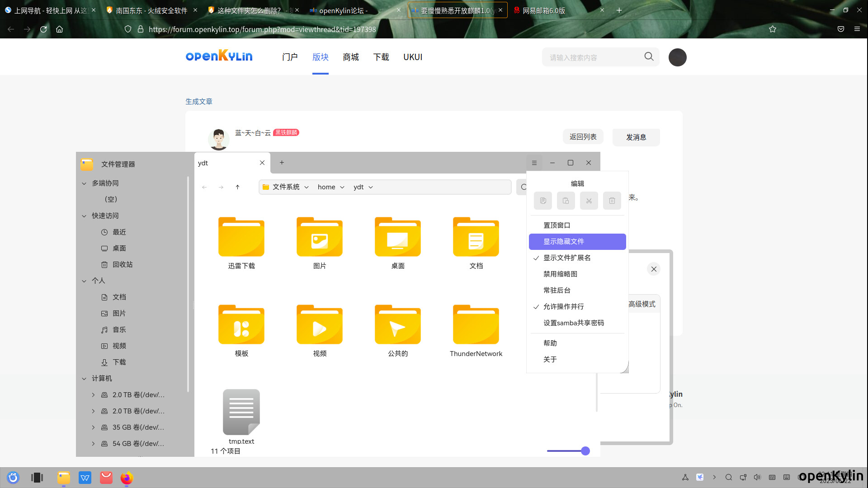Click the 返回列表 button
868x488 pixels.
583,137
